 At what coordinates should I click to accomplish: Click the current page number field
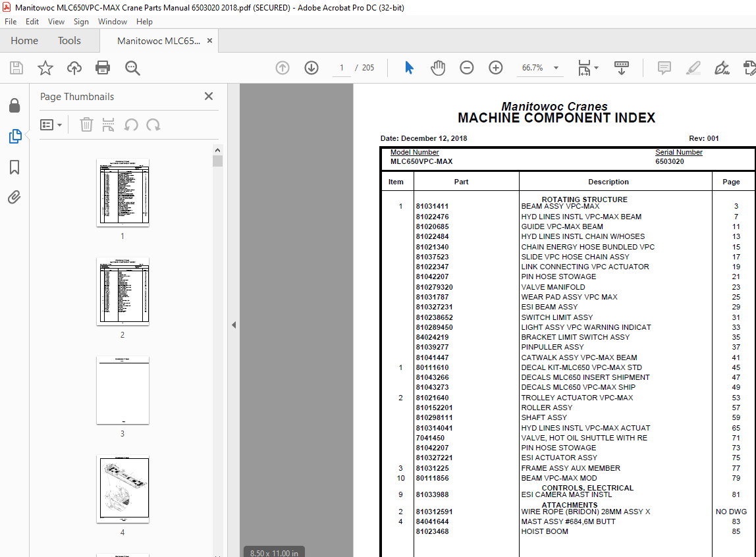point(342,68)
